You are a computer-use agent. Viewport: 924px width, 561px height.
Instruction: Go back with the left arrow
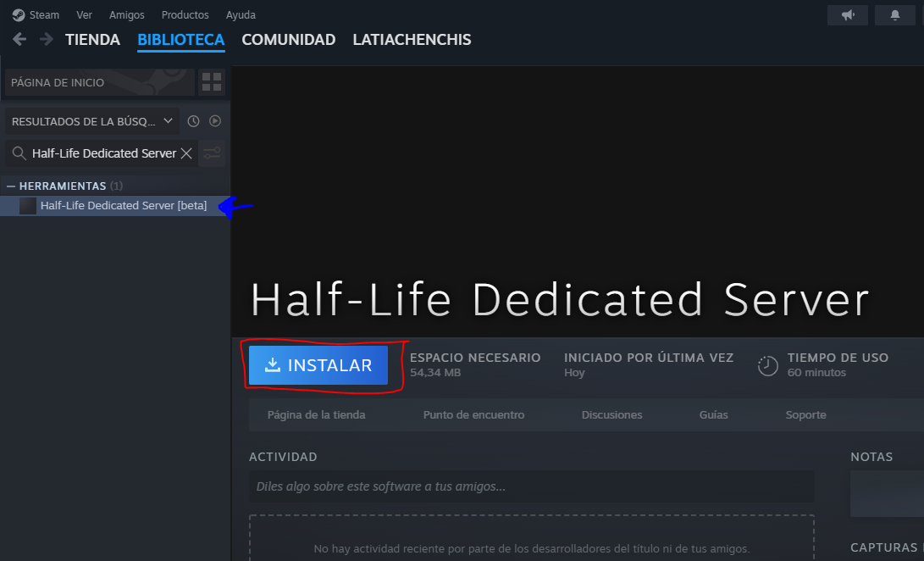pos(19,40)
